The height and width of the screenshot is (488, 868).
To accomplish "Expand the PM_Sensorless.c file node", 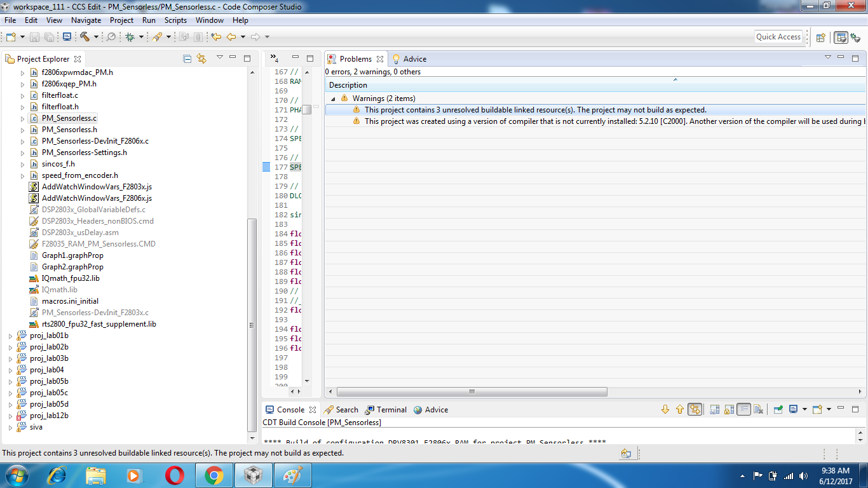I will point(22,119).
